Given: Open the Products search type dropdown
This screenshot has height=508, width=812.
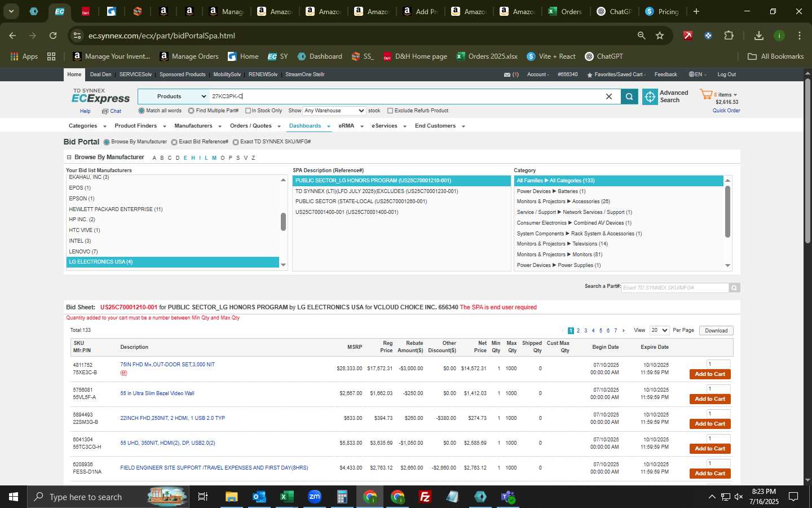Looking at the screenshot, I should coord(174,97).
